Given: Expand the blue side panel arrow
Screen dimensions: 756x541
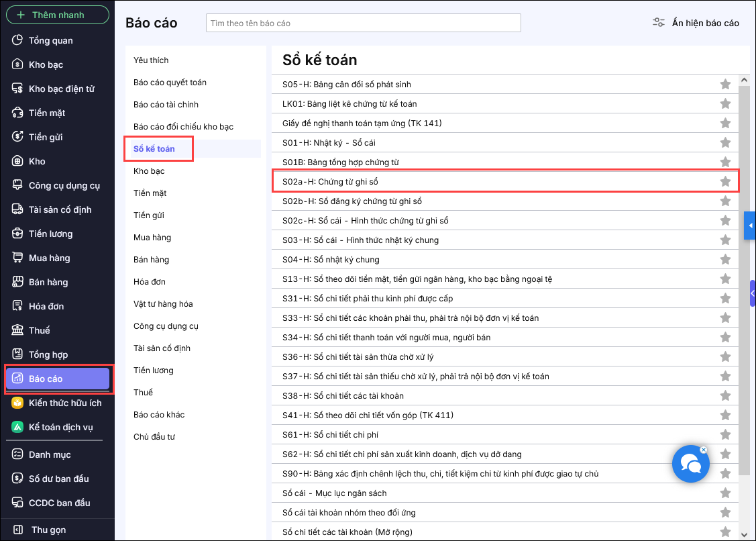Looking at the screenshot, I should pyautogui.click(x=750, y=226).
